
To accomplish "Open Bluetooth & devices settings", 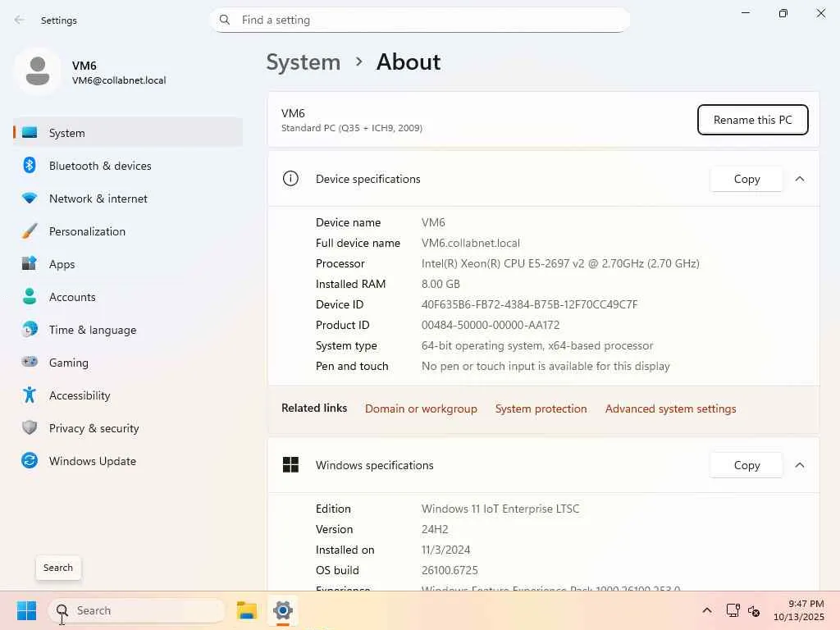I will coord(127,166).
